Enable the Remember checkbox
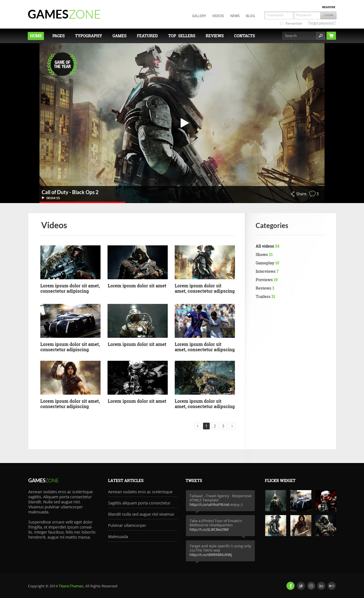 point(281,23)
